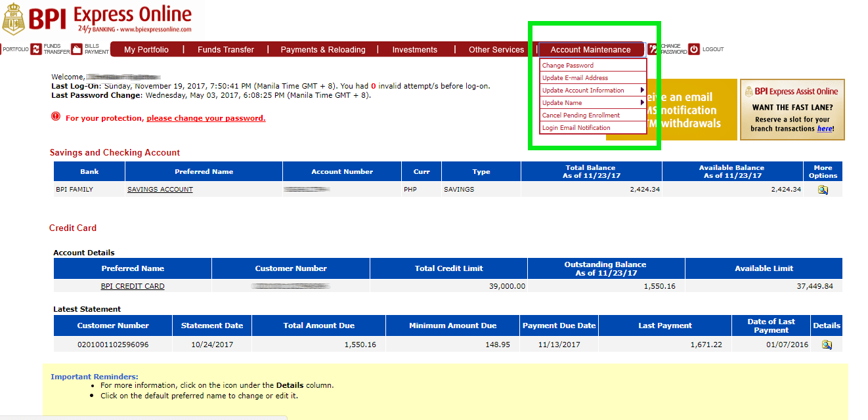Image resolution: width=868 pixels, height=420 pixels.
Task: Select the Funds Transfer circular arrows icon
Action: click(x=36, y=49)
